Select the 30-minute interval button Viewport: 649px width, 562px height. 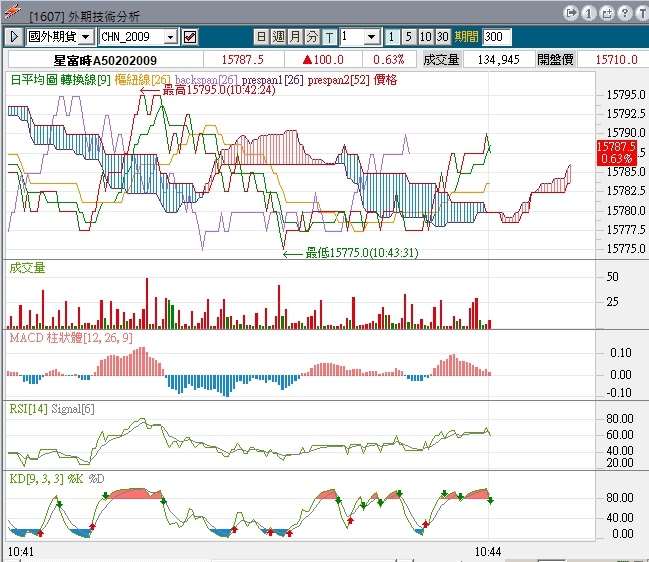[x=442, y=37]
